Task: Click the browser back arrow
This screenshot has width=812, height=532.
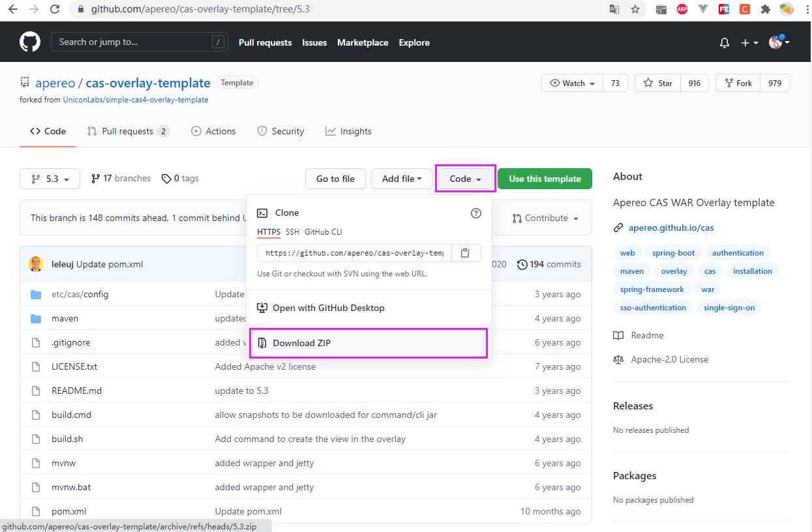Action: click(11, 9)
